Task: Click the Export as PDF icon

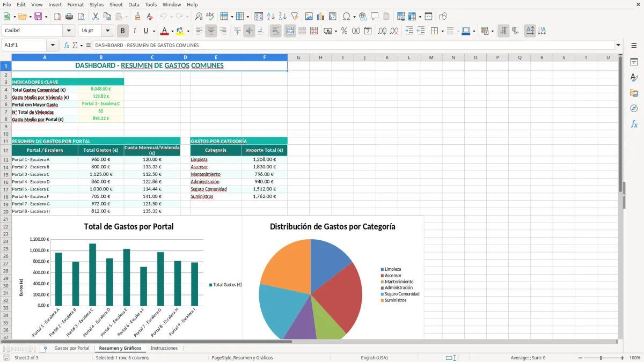Action: point(57,17)
